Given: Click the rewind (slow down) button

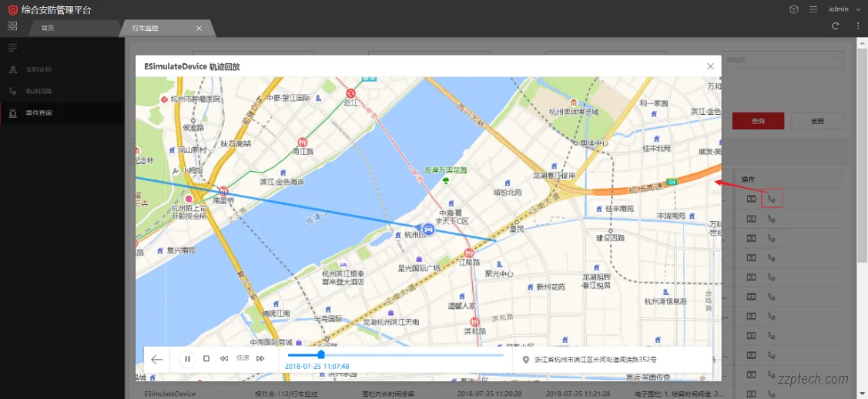Looking at the screenshot, I should (x=224, y=359).
